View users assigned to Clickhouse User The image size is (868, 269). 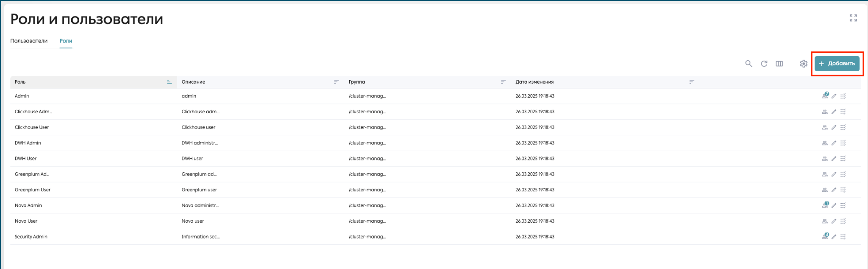coord(825,127)
